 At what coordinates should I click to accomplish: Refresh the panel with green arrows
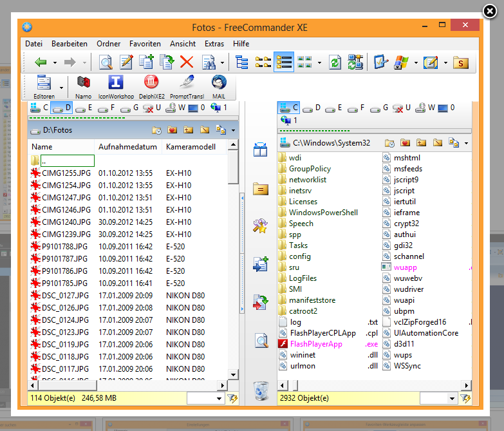(335, 62)
